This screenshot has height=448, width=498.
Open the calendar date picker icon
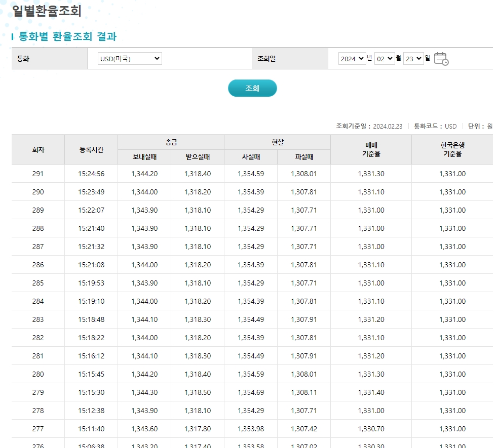tap(440, 58)
